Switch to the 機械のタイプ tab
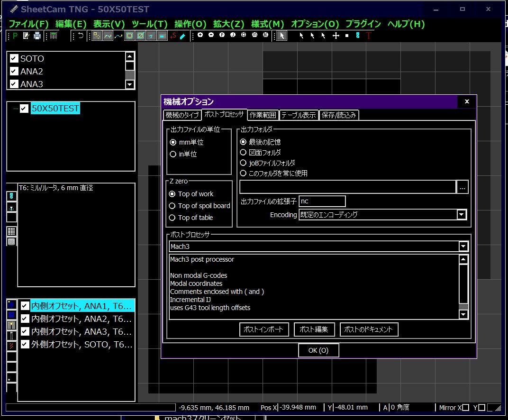Screen dimensions: 508x420 [x=182, y=115]
